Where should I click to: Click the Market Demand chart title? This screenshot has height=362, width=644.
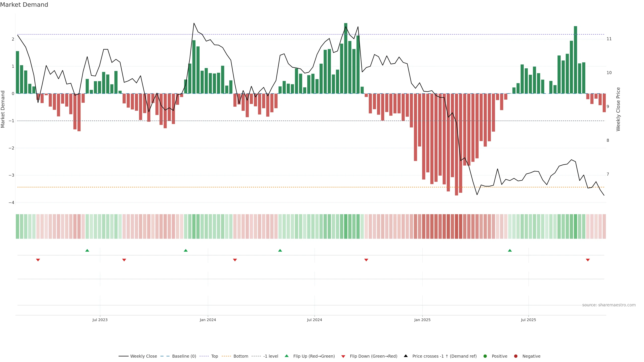tap(24, 5)
